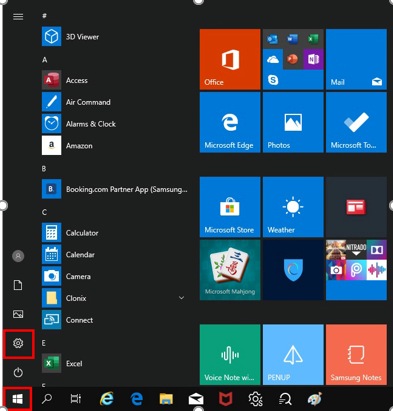The height and width of the screenshot is (411, 393).
Task: Open the blue shield VPN tile
Action: [x=293, y=270]
